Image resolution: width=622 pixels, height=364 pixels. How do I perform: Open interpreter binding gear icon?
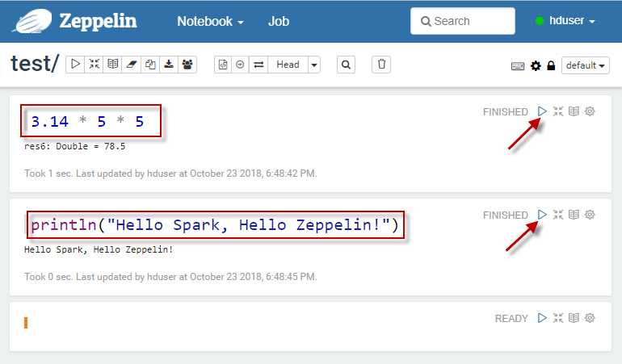click(x=535, y=66)
